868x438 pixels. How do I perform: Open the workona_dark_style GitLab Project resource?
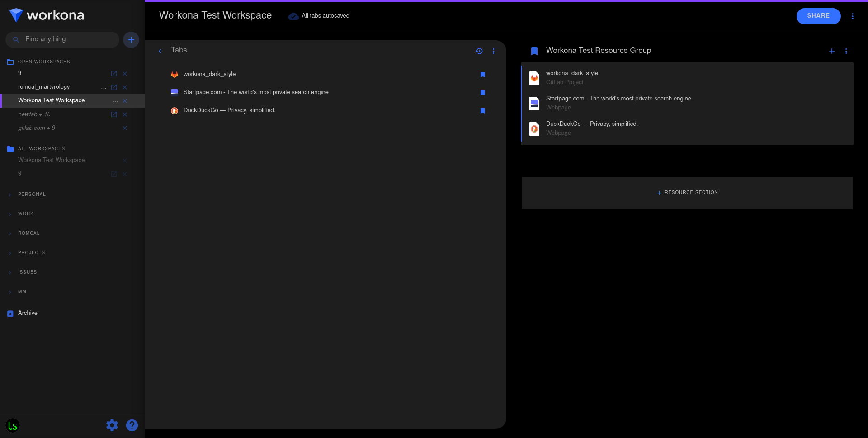click(687, 78)
